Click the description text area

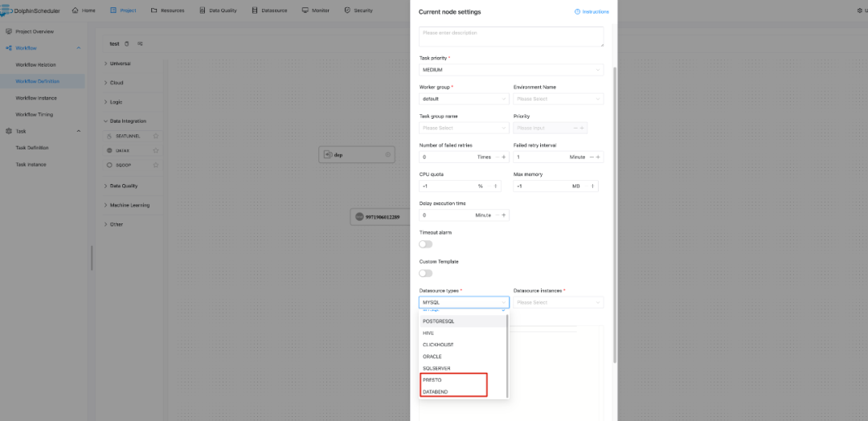point(511,36)
